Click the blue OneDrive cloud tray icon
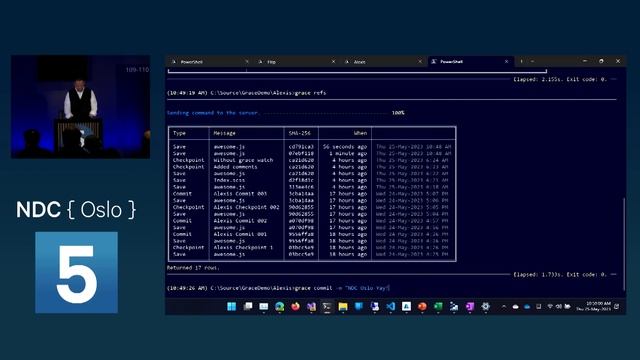 coord(527,307)
